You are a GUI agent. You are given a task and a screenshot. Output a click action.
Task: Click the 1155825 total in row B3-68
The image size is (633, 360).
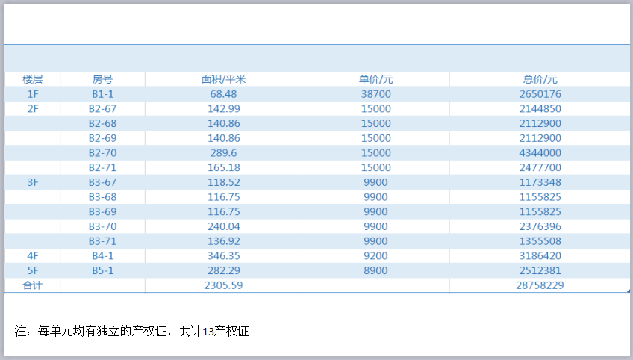[540, 197]
